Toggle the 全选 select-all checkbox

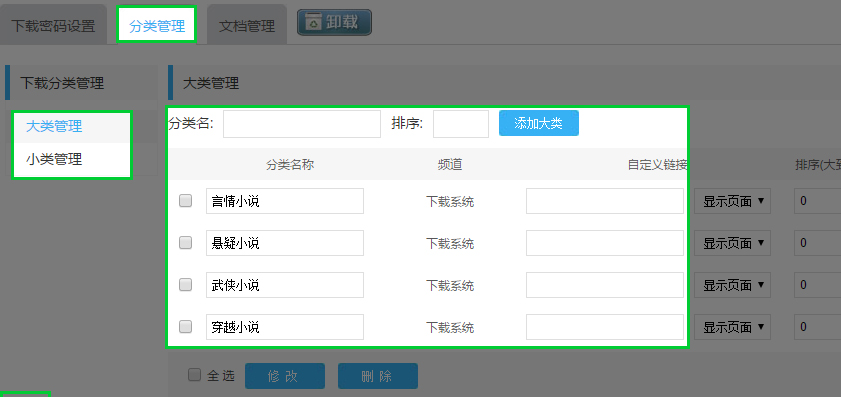(195, 374)
